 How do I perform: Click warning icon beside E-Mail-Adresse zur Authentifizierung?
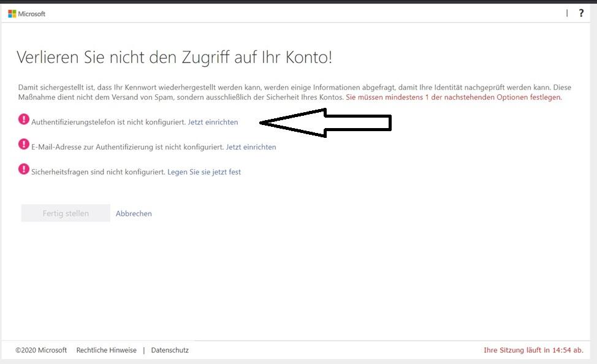24,144
